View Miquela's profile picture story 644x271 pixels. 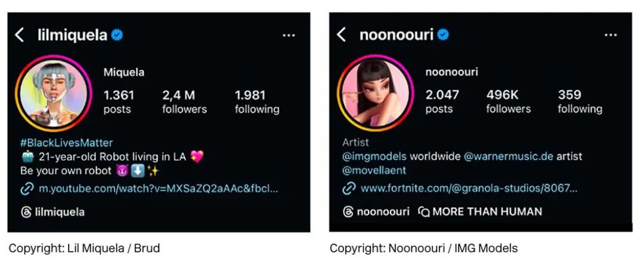pos(54,95)
